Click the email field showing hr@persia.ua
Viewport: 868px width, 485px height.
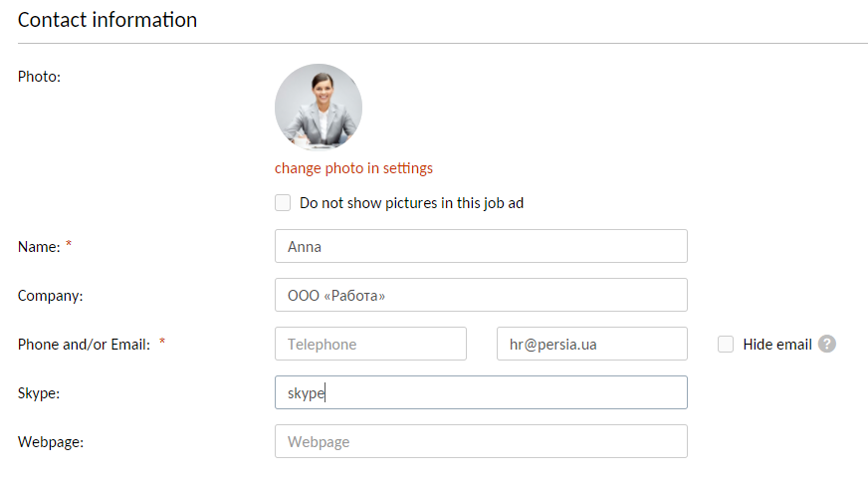(x=591, y=344)
